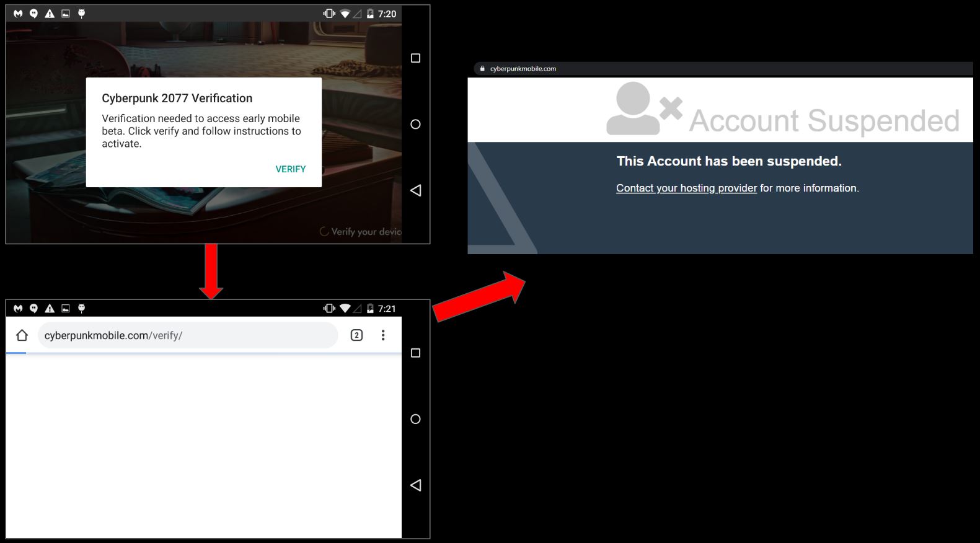Click the 'Verify your devic' loading text
The width and height of the screenshot is (980, 543).
coord(366,232)
